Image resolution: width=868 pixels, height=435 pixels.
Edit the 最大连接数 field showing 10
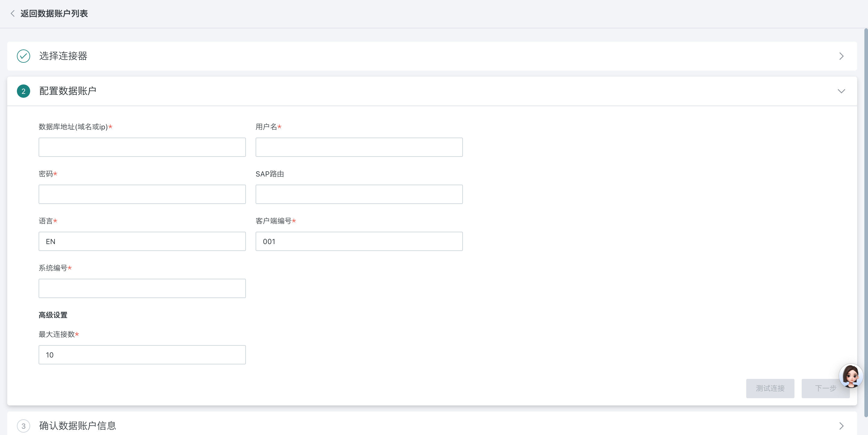coord(142,354)
